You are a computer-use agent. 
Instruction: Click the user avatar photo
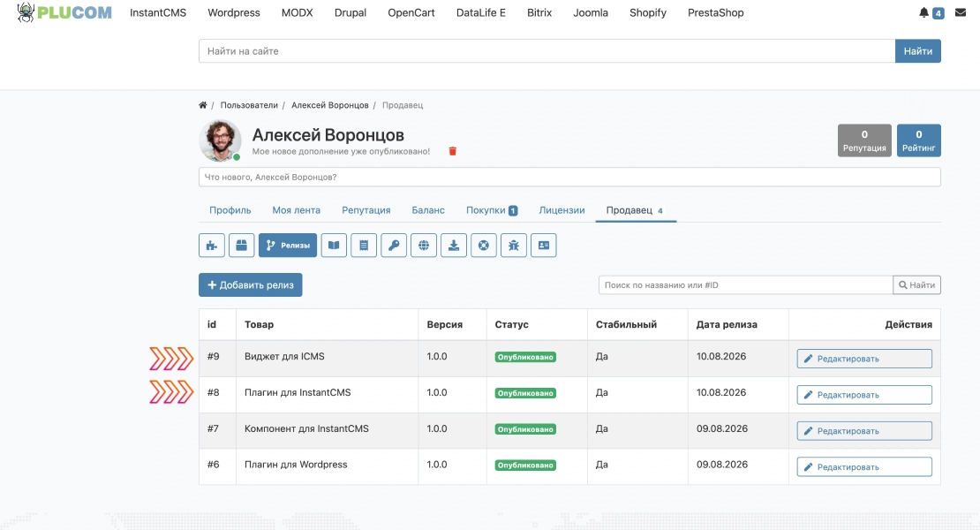(x=220, y=140)
